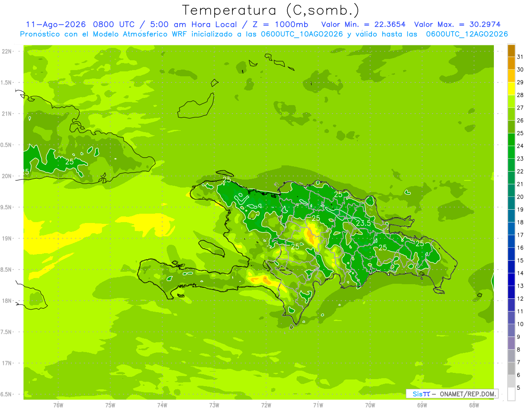Pick the orange swatch between 30 and 31

511,63
